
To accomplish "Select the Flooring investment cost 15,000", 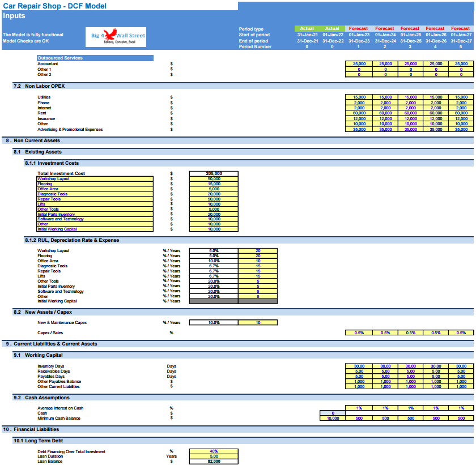I will coord(214,184).
